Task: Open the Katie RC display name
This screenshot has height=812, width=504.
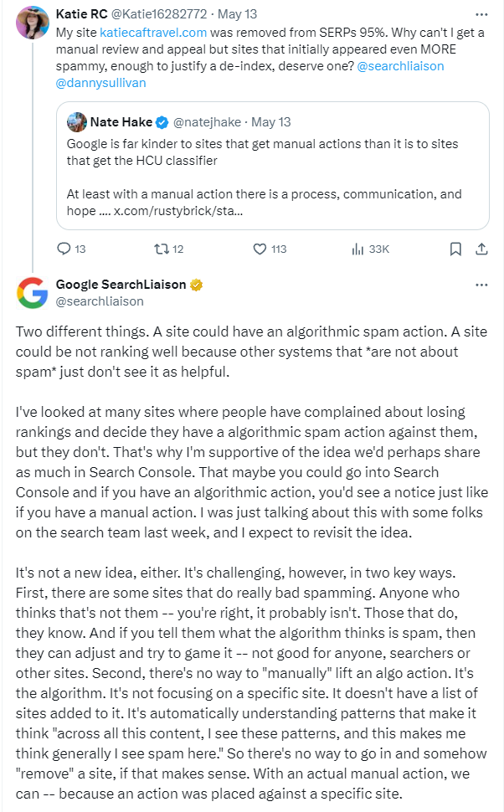Action: [82, 14]
